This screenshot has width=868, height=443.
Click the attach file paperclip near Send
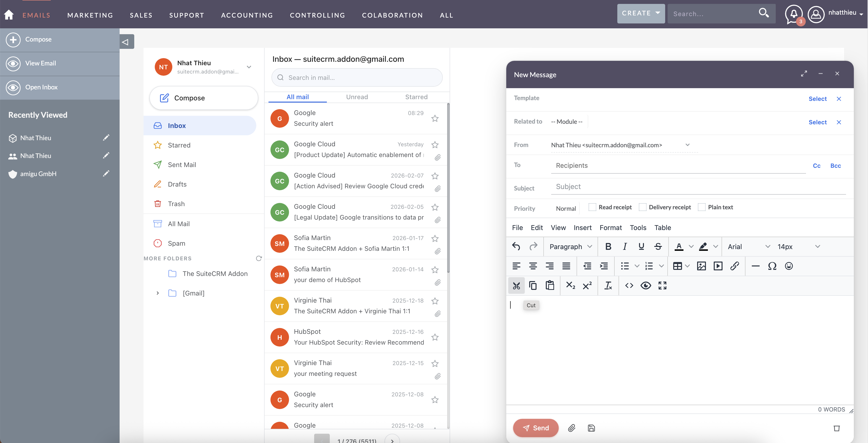coord(572,428)
